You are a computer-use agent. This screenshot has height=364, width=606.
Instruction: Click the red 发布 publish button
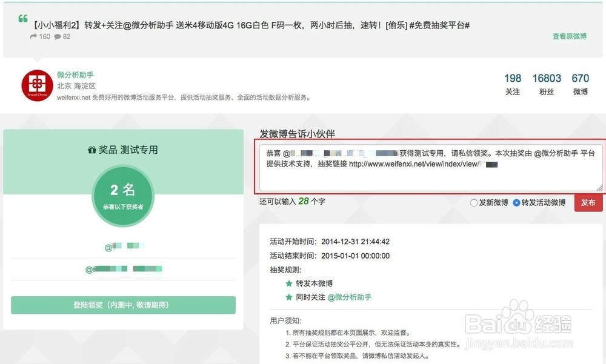[588, 202]
